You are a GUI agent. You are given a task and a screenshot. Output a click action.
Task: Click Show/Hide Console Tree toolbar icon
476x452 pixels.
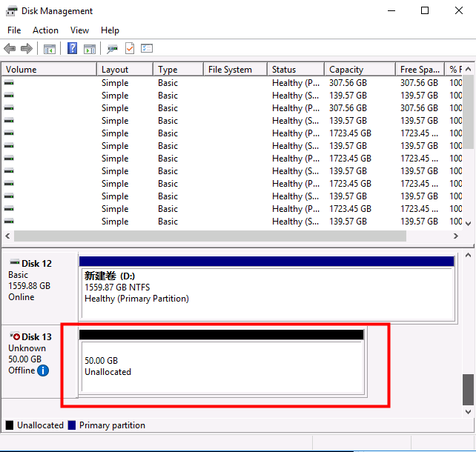[x=50, y=49]
